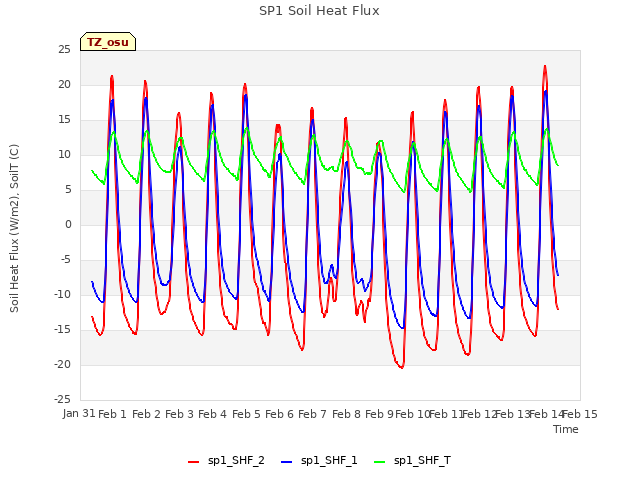Image resolution: width=640 pixels, height=480 pixels.
Task: Click the 25 y-axis tick label
Action: (x=64, y=50)
